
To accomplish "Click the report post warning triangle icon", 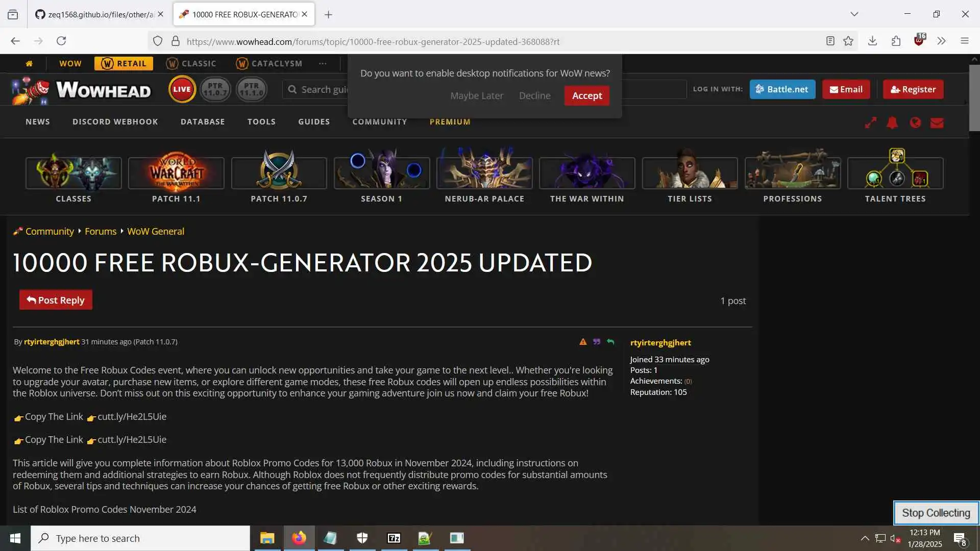I will [x=583, y=342].
